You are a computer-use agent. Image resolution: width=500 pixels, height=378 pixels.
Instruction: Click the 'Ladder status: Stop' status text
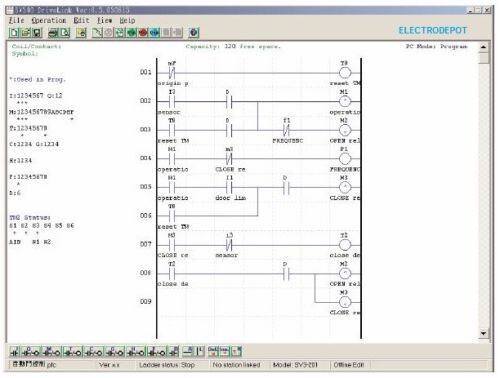[167, 365]
